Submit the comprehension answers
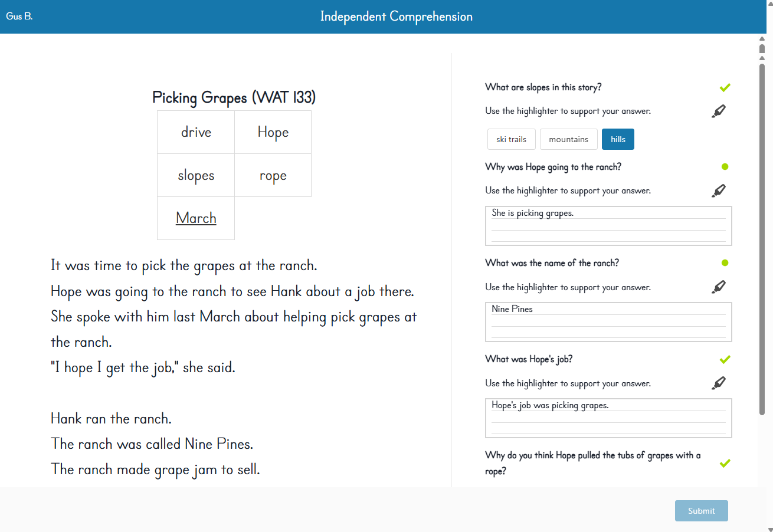The height and width of the screenshot is (532, 773). (701, 511)
